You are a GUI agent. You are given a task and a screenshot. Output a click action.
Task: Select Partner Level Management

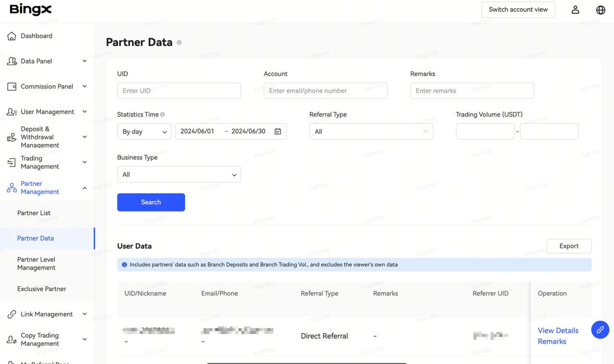point(36,263)
